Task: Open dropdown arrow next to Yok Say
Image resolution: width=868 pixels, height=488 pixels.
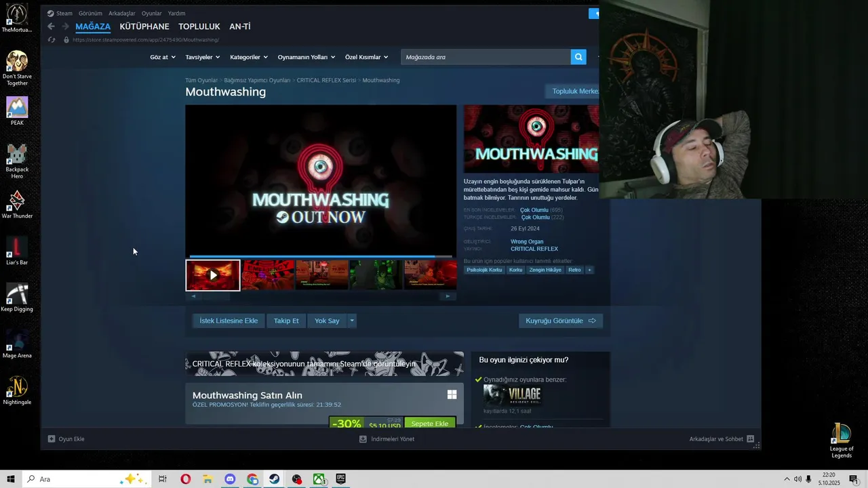Action: coord(351,321)
